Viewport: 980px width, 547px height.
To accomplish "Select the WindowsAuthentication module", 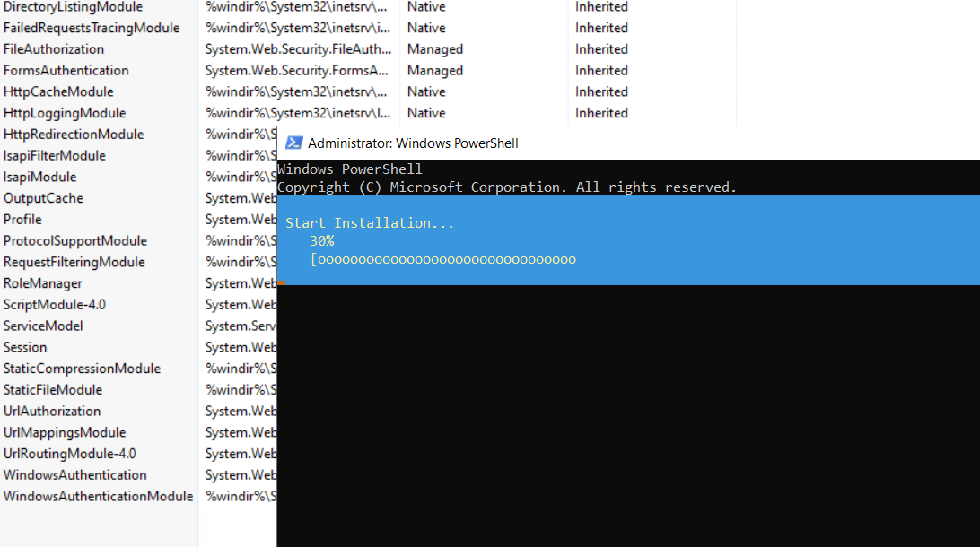I will [75, 474].
